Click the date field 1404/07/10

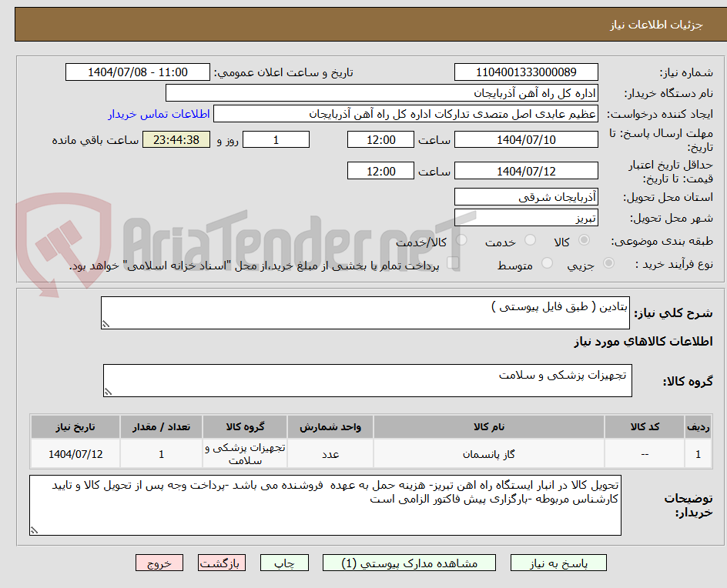pyautogui.click(x=527, y=139)
